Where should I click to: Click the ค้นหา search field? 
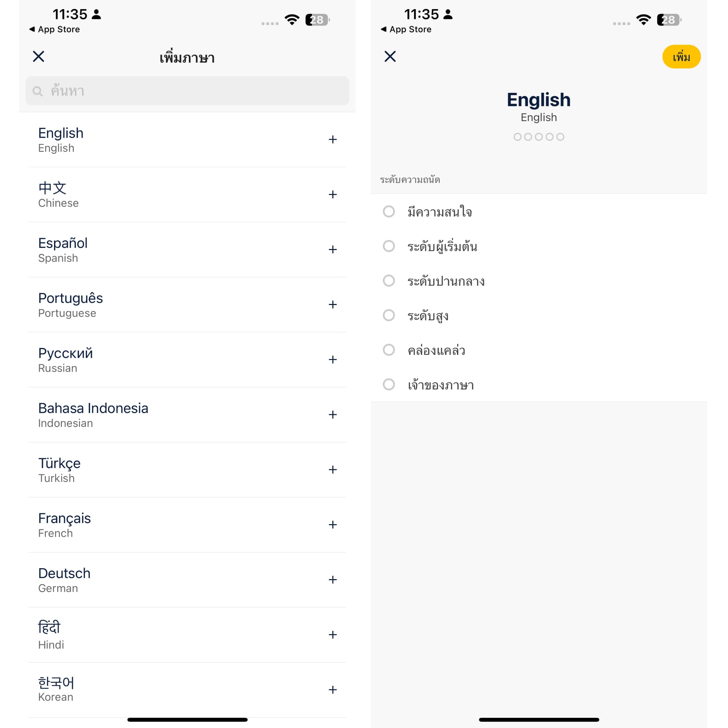coord(187,91)
